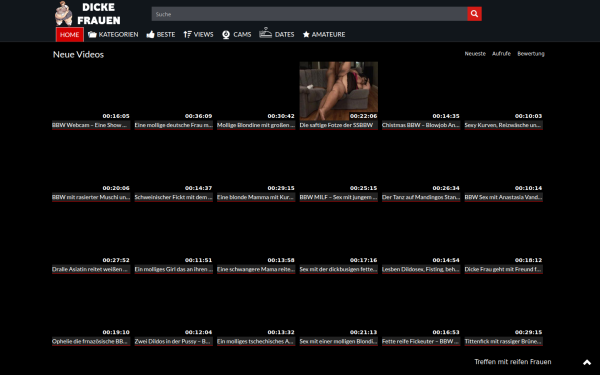
Task: Open video 'Sexy Kurven, Reizwäsche un...'
Action: click(504, 125)
